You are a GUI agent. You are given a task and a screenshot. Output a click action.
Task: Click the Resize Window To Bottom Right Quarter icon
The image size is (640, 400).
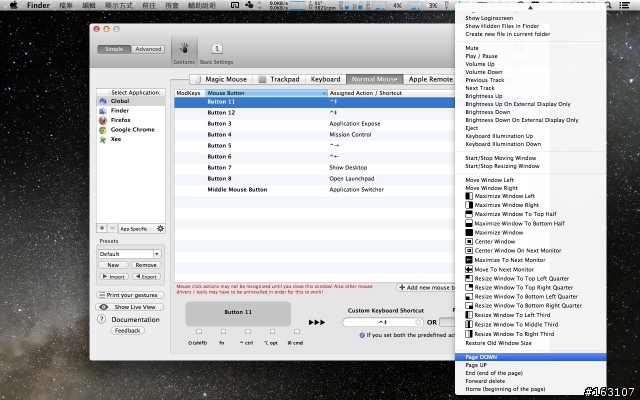coord(469,305)
